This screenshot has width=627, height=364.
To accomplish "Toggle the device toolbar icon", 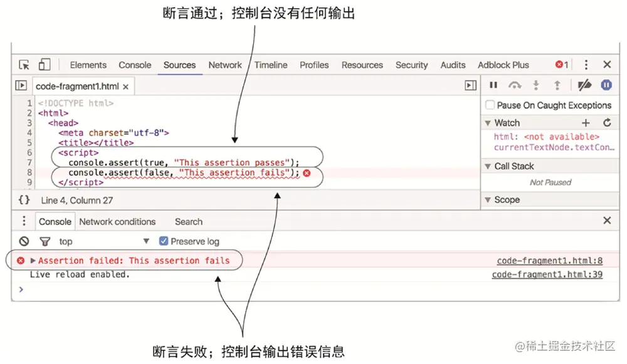I will pyautogui.click(x=44, y=65).
